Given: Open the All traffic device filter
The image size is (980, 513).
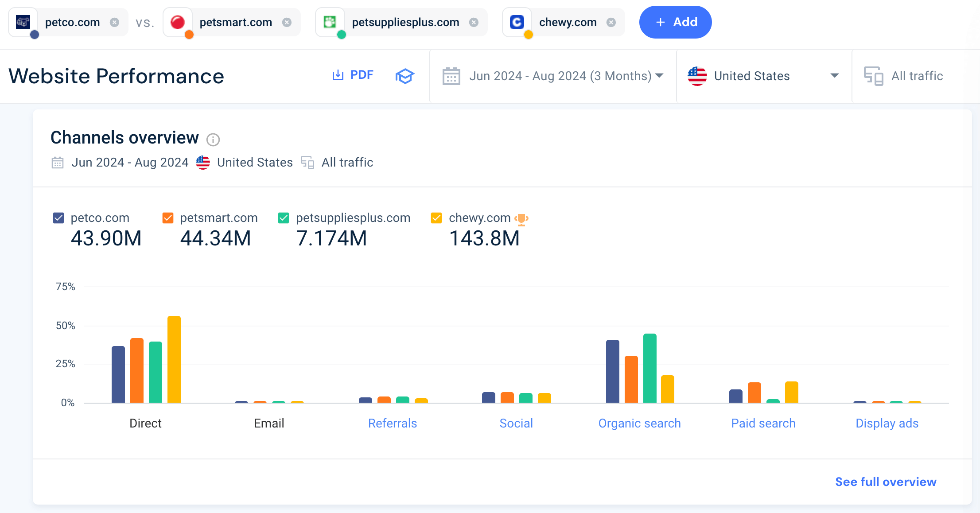Looking at the screenshot, I should [916, 76].
